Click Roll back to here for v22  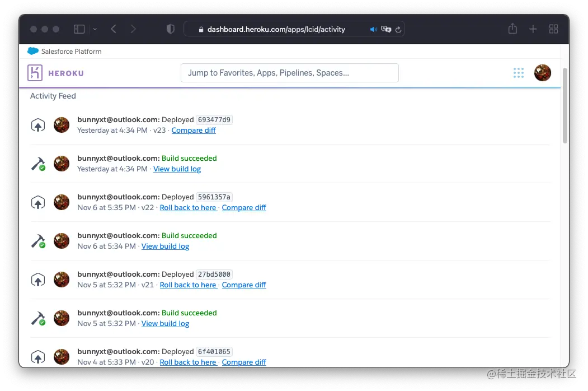(189, 207)
